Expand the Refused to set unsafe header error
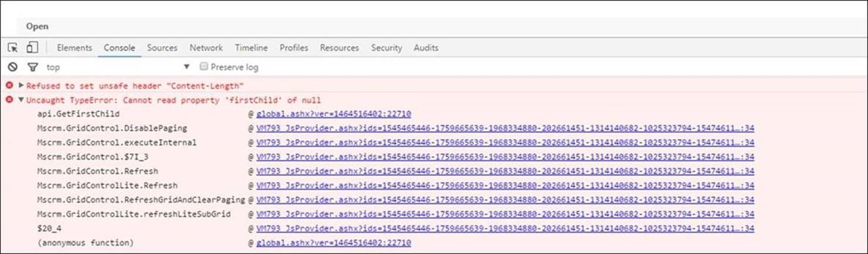 (21, 86)
